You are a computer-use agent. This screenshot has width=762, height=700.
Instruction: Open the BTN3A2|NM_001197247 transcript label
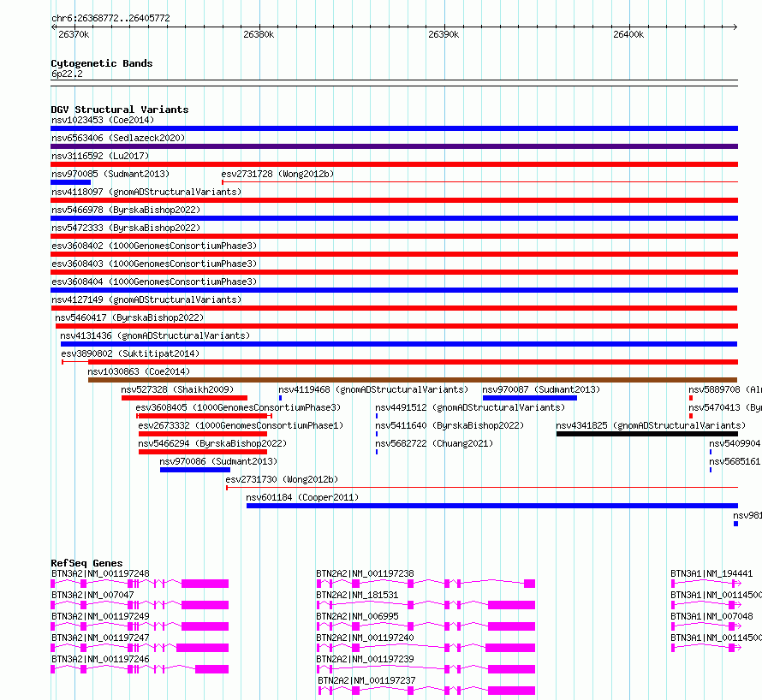100,638
